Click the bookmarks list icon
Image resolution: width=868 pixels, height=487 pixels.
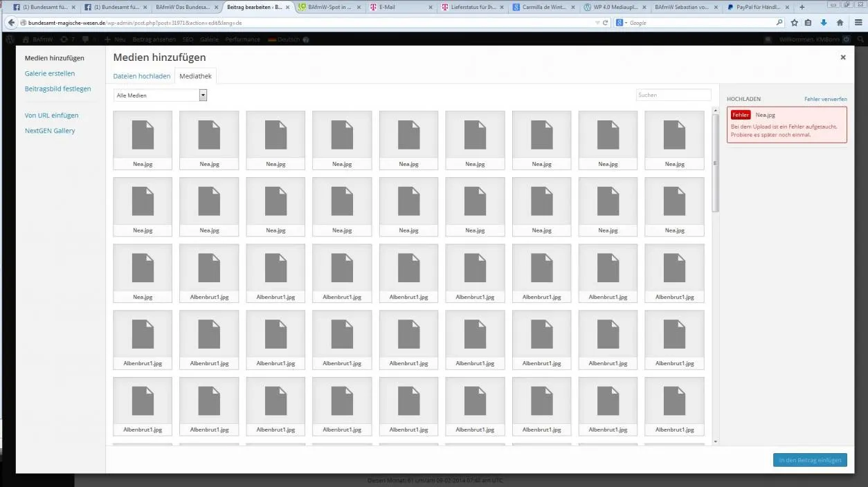pos(808,22)
